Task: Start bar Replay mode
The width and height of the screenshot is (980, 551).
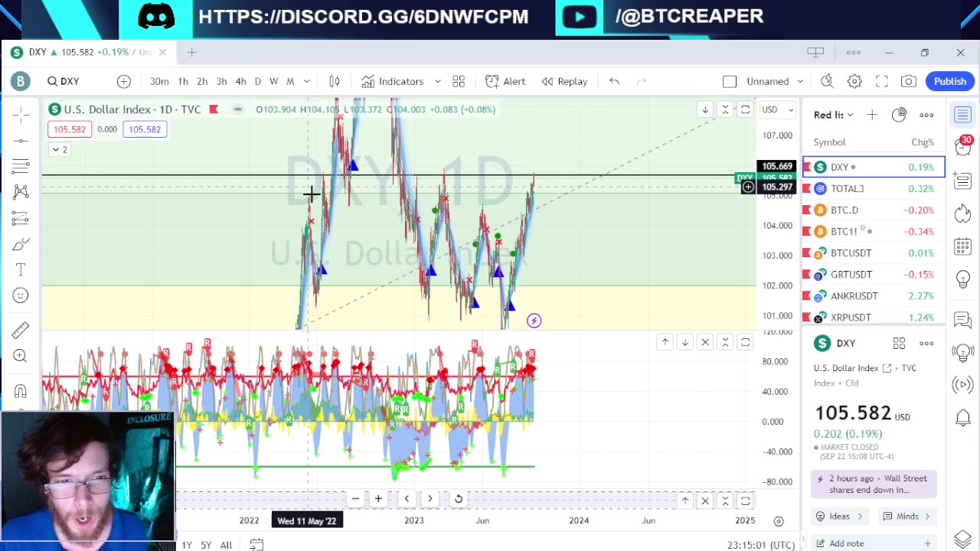Action: pyautogui.click(x=564, y=81)
